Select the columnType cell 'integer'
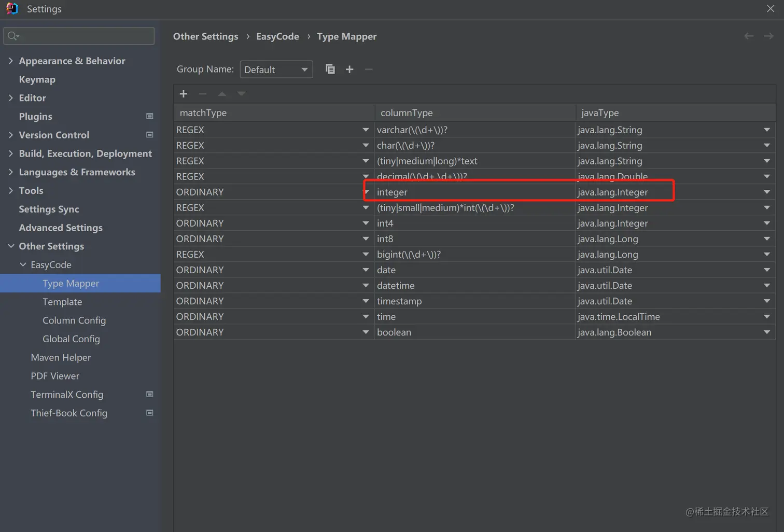The image size is (784, 532). click(474, 192)
